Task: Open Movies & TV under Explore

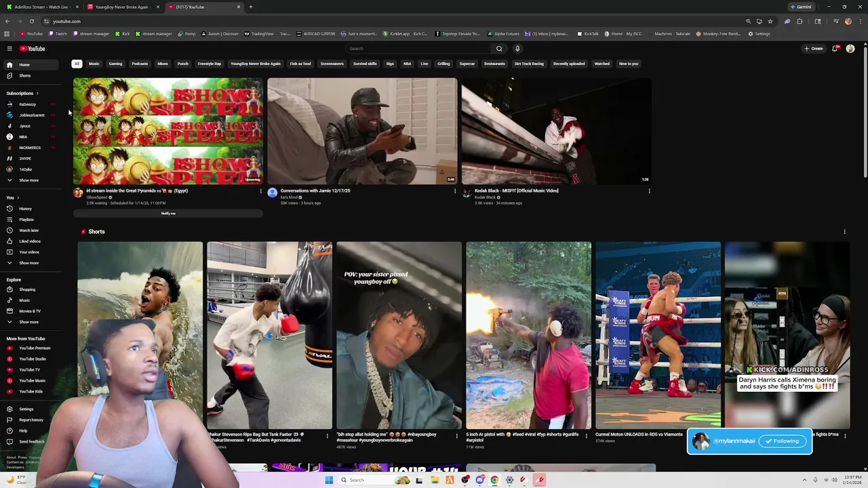Action: tap(33, 311)
